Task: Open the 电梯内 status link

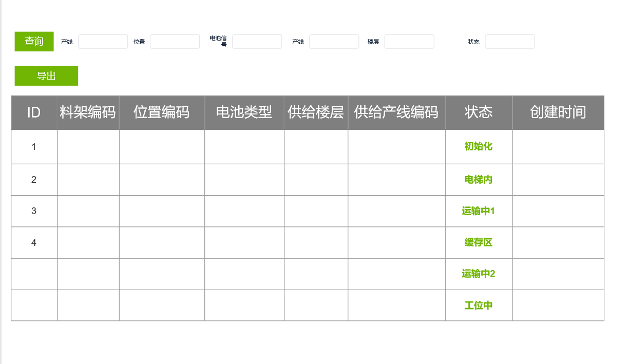Action: (x=478, y=180)
